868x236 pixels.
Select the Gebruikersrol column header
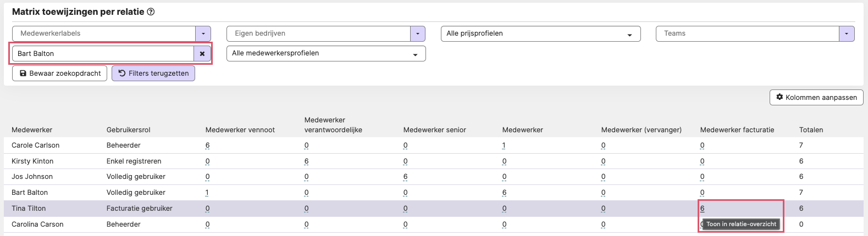129,130
